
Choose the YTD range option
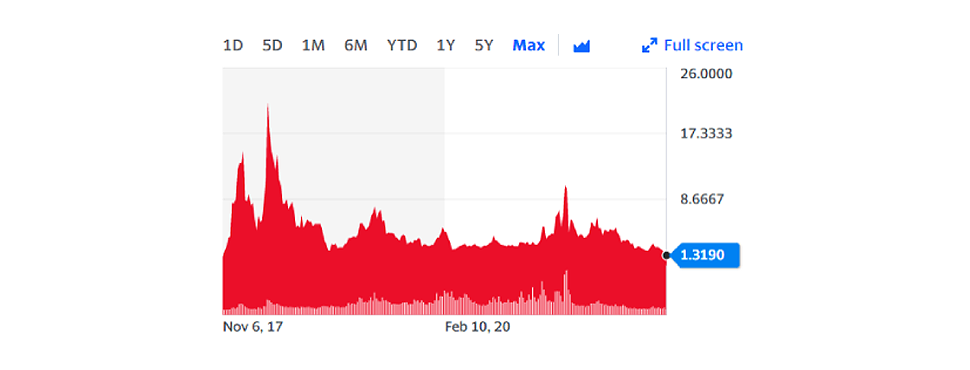[402, 45]
